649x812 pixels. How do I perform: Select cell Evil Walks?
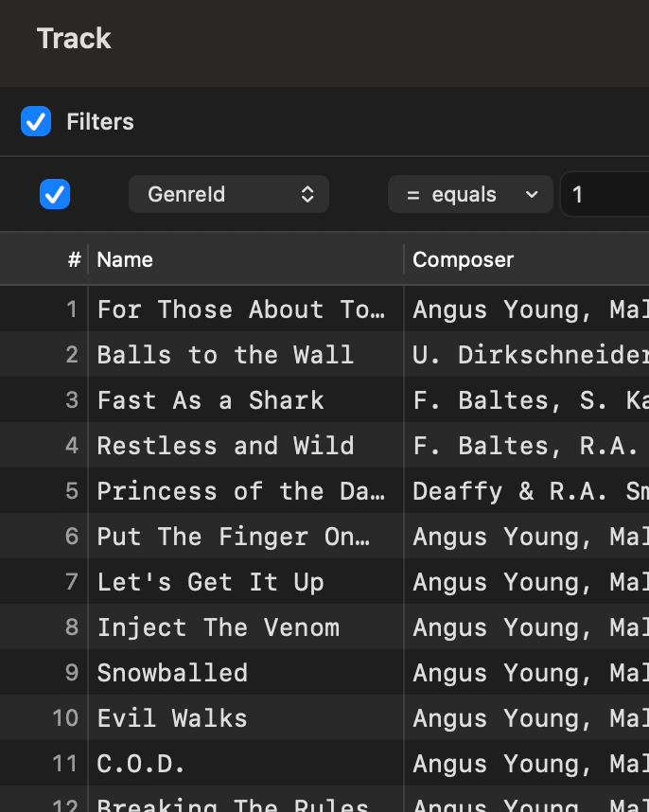(x=246, y=717)
